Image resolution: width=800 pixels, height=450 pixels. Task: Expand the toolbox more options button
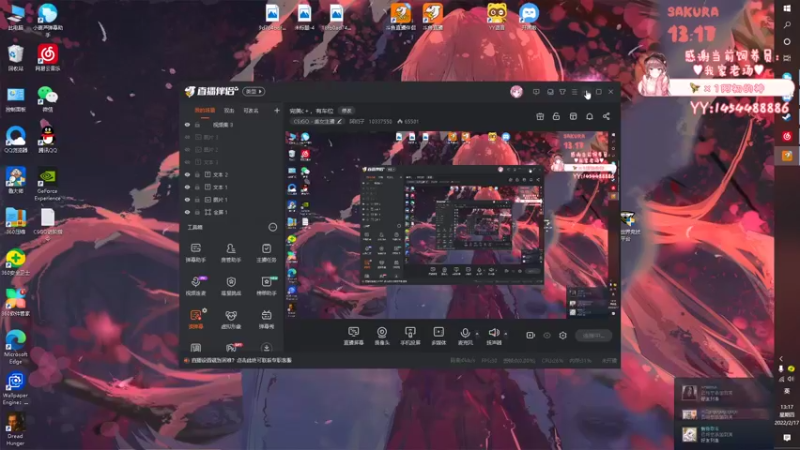tap(272, 227)
